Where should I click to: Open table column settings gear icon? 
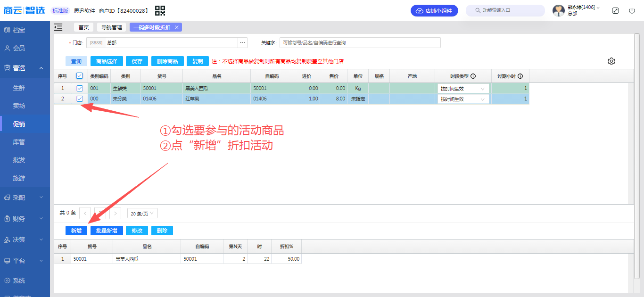[611, 61]
